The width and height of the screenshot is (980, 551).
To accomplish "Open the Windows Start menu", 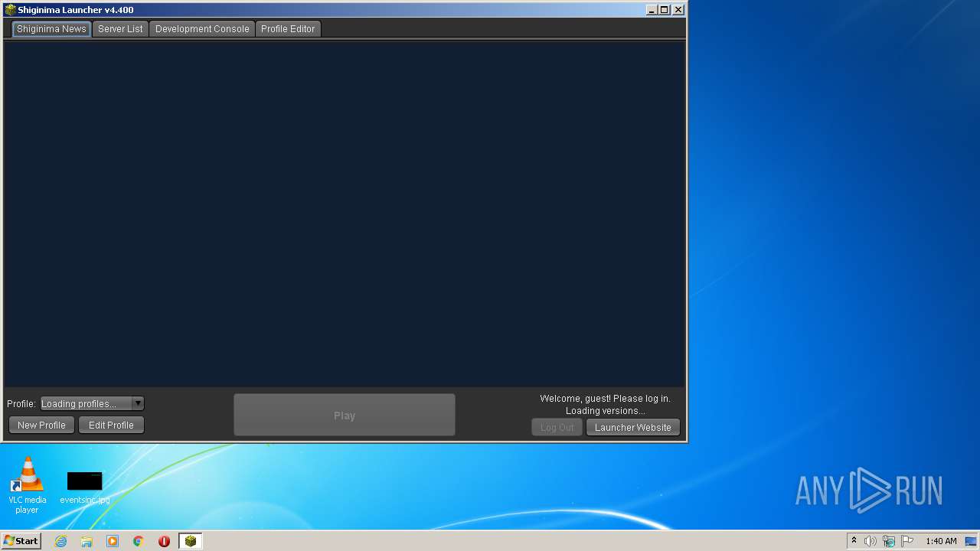I will pos(21,541).
